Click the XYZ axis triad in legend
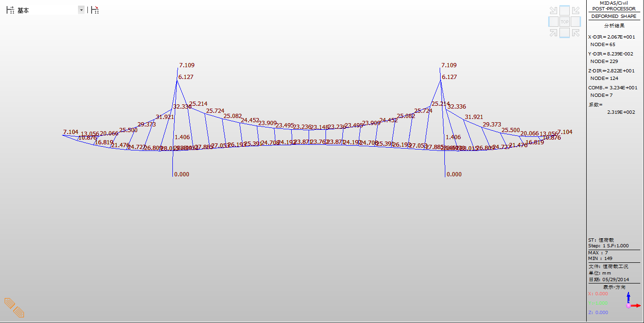 (x=632, y=300)
